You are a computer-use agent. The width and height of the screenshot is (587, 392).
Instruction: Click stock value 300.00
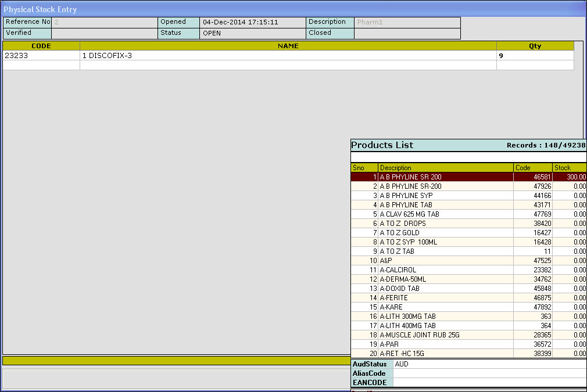click(570, 177)
